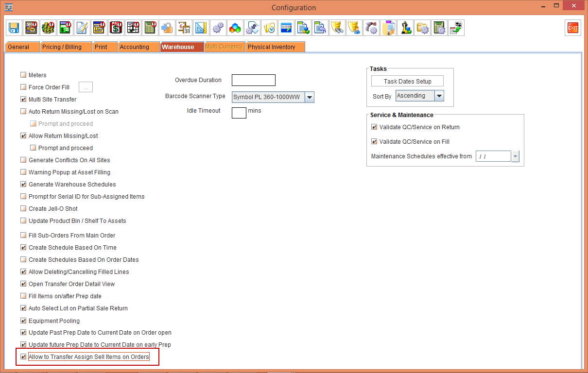Open the barcode scanner settings toolbar icon
588x373 pixels.
click(371, 28)
